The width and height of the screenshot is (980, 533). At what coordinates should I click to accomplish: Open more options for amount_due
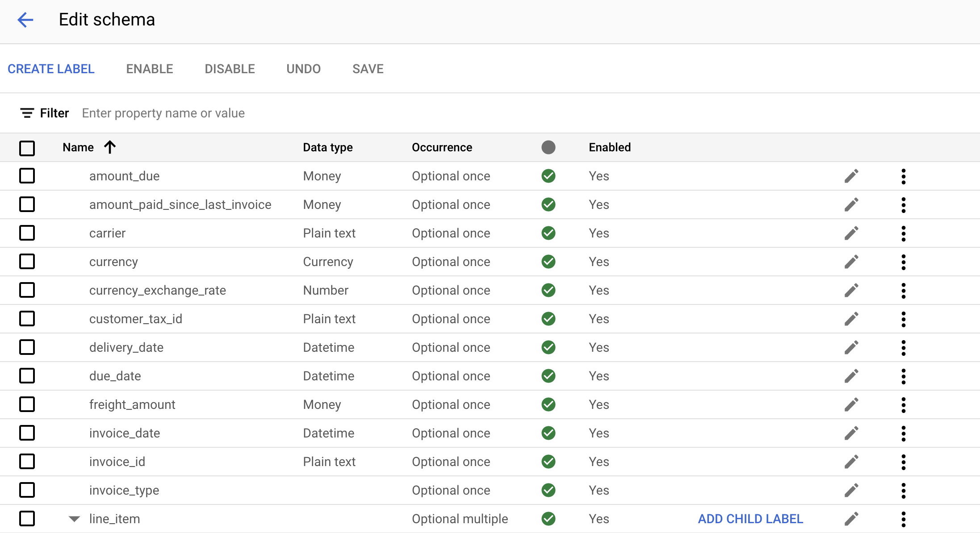904,176
